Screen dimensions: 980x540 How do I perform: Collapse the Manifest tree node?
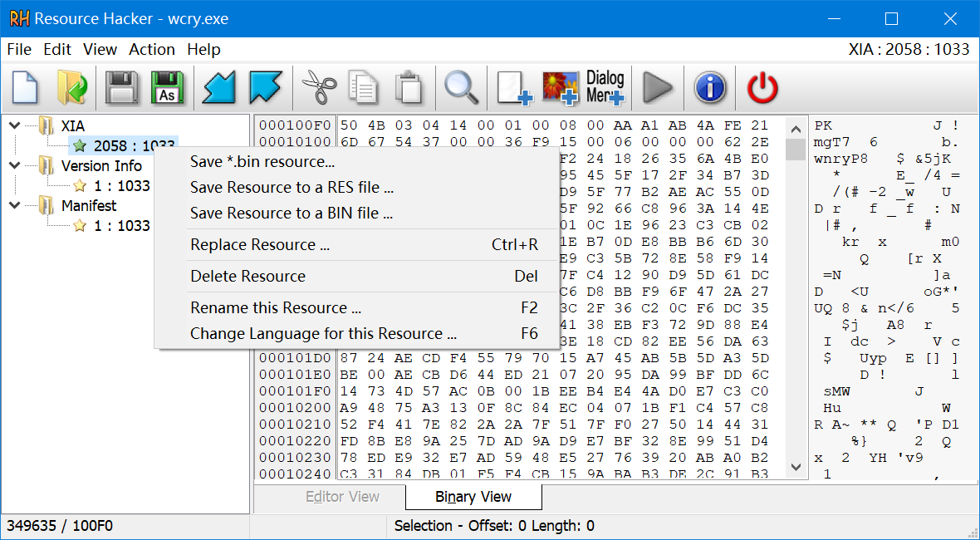tap(14, 205)
